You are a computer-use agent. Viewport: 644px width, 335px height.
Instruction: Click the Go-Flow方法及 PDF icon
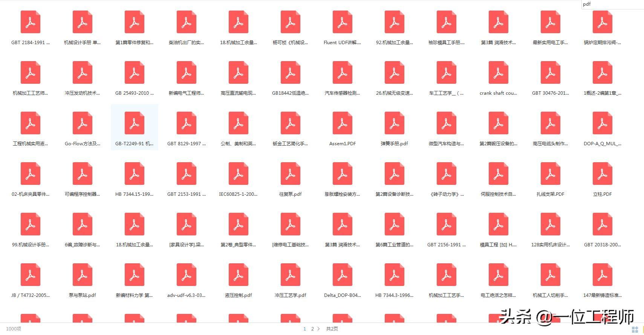82,123
